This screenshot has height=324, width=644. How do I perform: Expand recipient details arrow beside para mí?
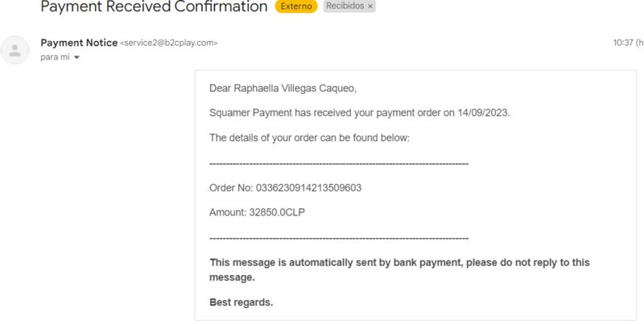[76, 57]
